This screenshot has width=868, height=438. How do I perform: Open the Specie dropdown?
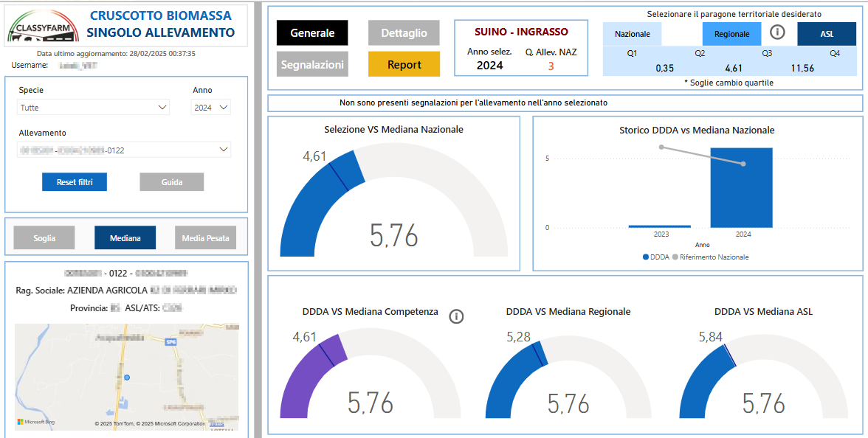coord(94,108)
